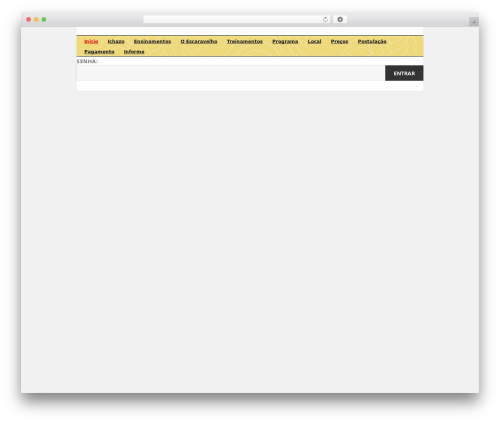Image resolution: width=500 pixels, height=423 pixels.
Task: Open a new tab with plus icon
Action: tap(474, 22)
